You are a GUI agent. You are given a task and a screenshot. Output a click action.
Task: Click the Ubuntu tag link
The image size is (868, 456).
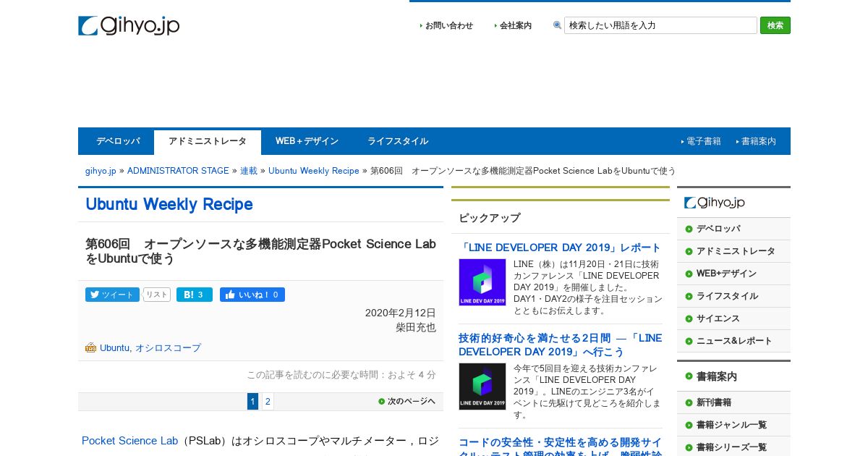[114, 348]
